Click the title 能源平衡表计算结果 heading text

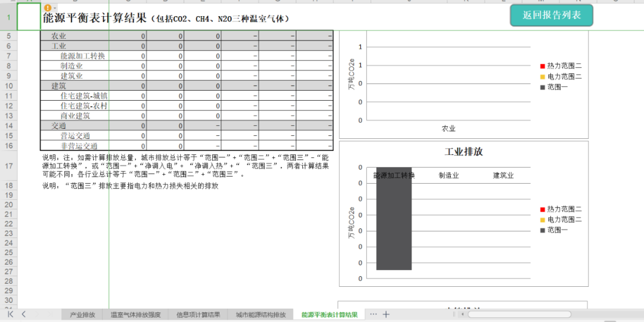click(94, 18)
